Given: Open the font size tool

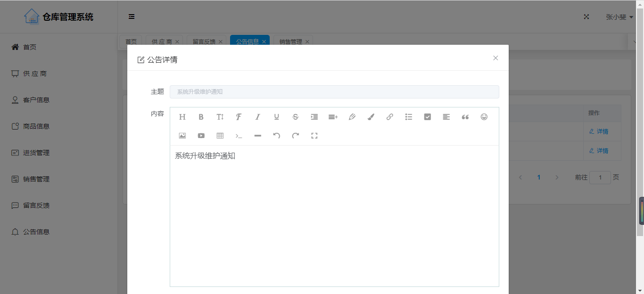Looking at the screenshot, I should pos(220,117).
